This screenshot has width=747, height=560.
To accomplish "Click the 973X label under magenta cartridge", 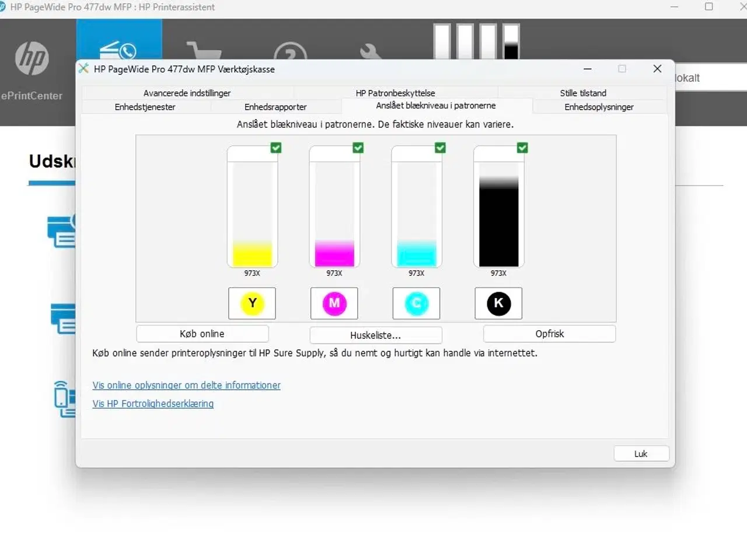I will point(334,273).
